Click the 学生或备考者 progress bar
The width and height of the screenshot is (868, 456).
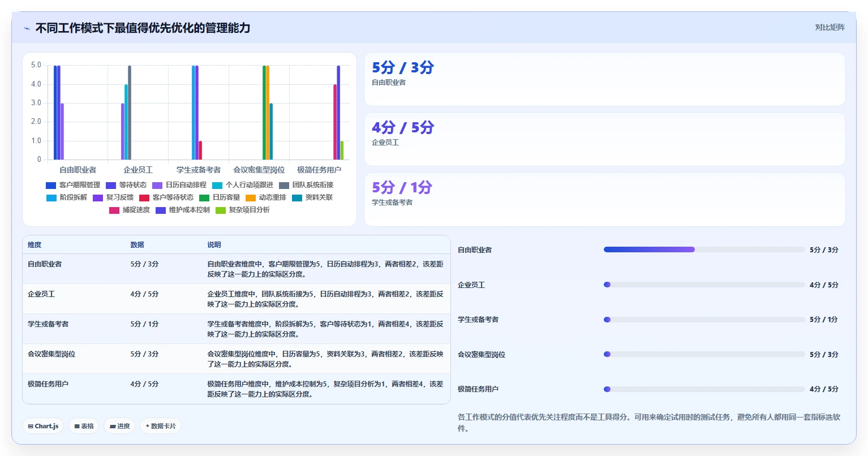[x=704, y=320]
